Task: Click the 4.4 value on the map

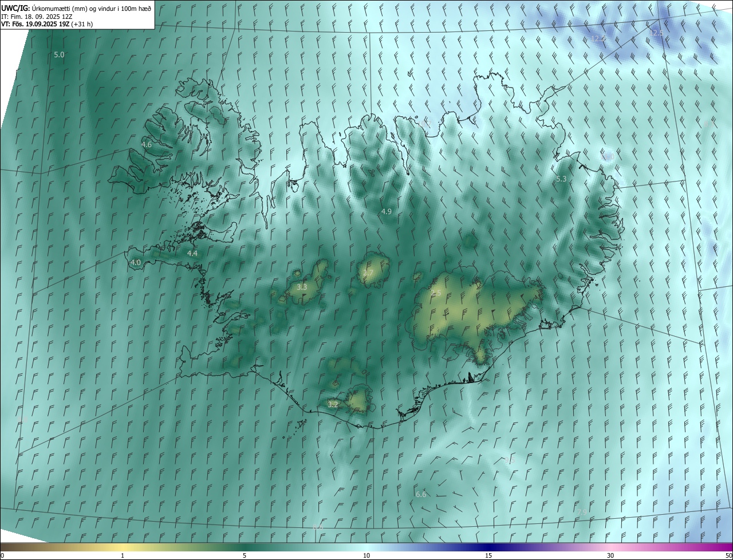Action: (192, 253)
